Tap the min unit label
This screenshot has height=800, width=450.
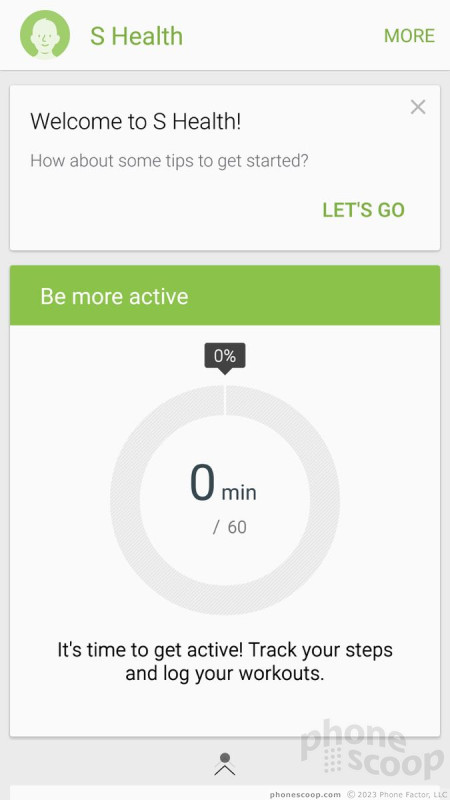(x=239, y=493)
